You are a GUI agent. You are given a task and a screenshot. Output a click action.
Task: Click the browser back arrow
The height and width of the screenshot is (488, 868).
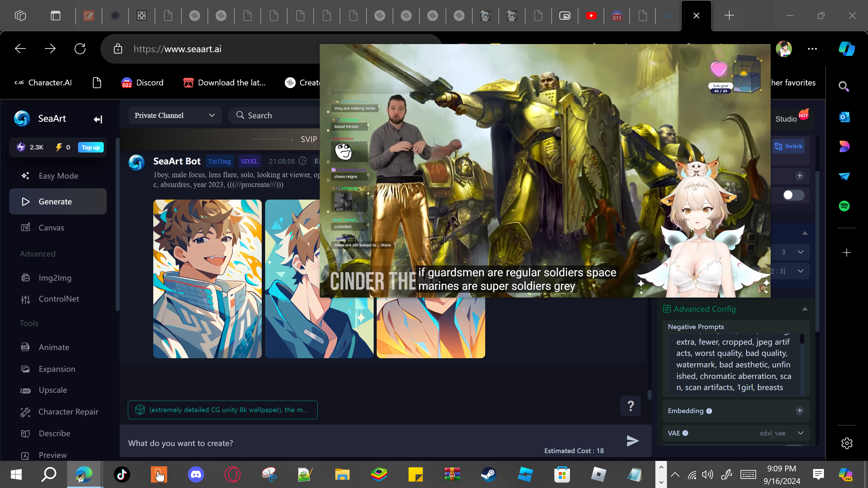click(x=20, y=49)
